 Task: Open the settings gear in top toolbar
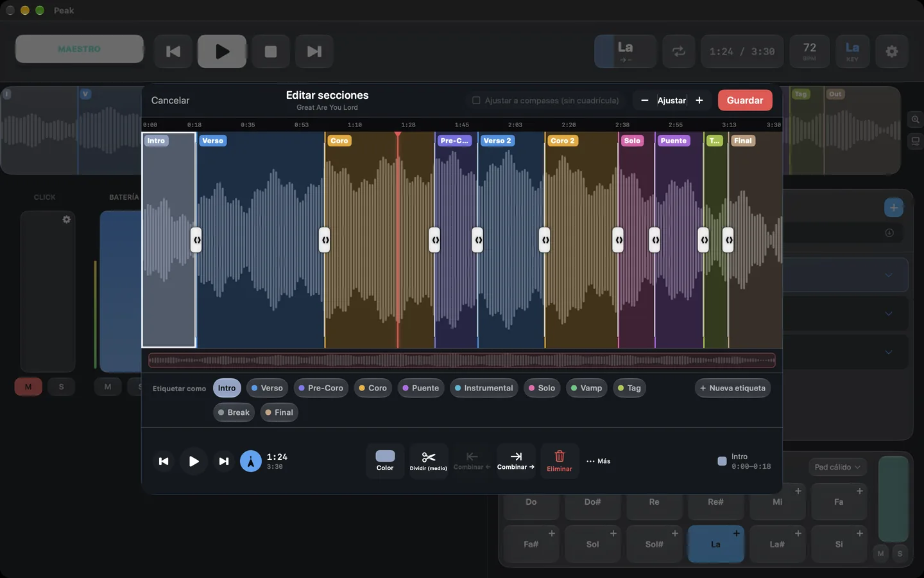click(892, 51)
